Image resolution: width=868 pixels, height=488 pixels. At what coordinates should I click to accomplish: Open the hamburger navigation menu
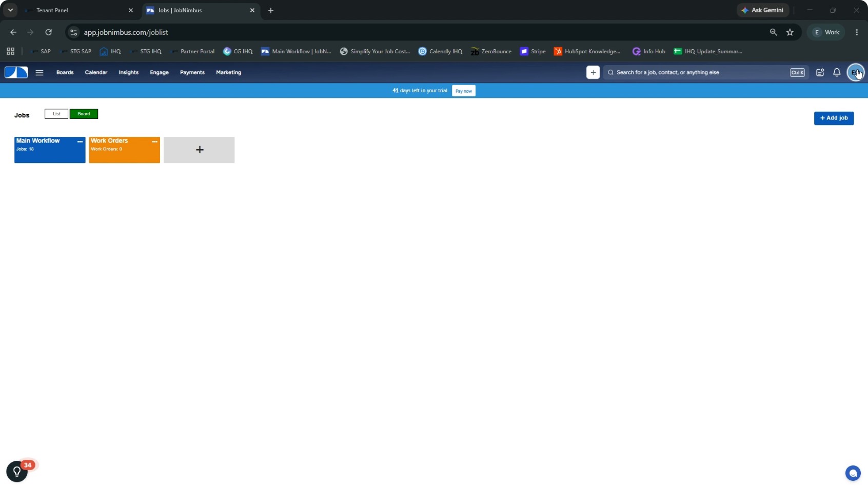(40, 73)
